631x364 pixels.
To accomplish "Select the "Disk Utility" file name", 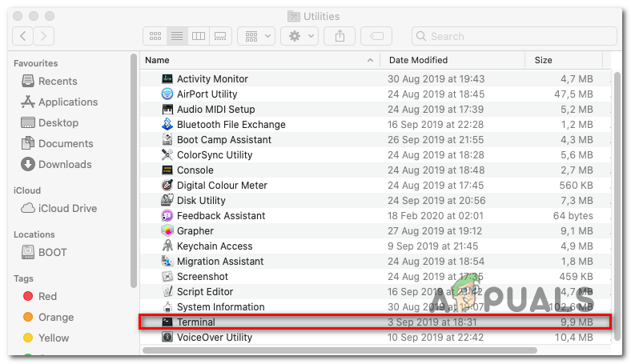I will (x=201, y=200).
